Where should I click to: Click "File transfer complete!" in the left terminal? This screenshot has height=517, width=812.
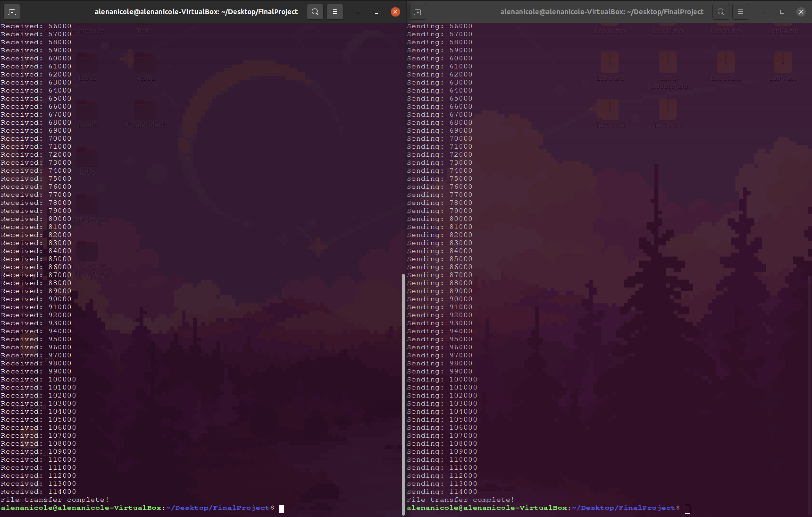coord(55,500)
